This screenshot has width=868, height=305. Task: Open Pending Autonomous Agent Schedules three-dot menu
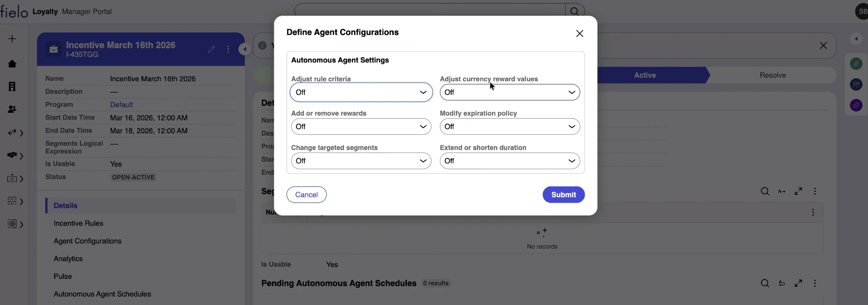(x=815, y=283)
